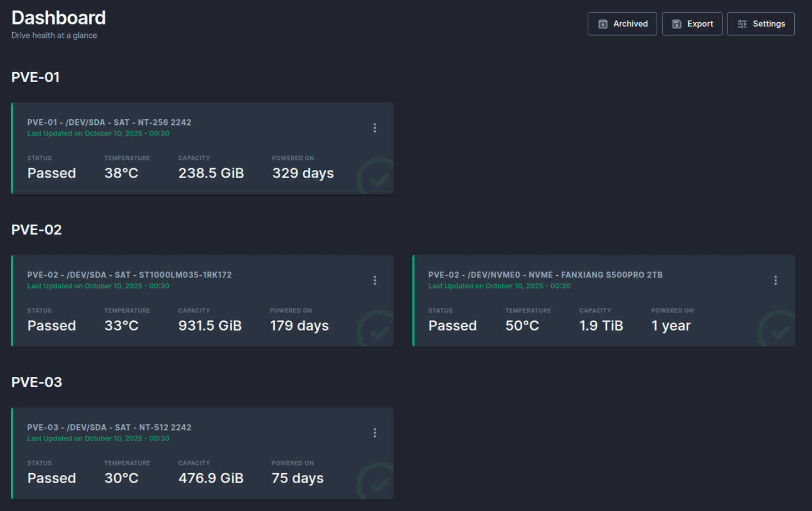This screenshot has height=511, width=812.
Task: Click the 50°C temperature reading
Action: [522, 326]
